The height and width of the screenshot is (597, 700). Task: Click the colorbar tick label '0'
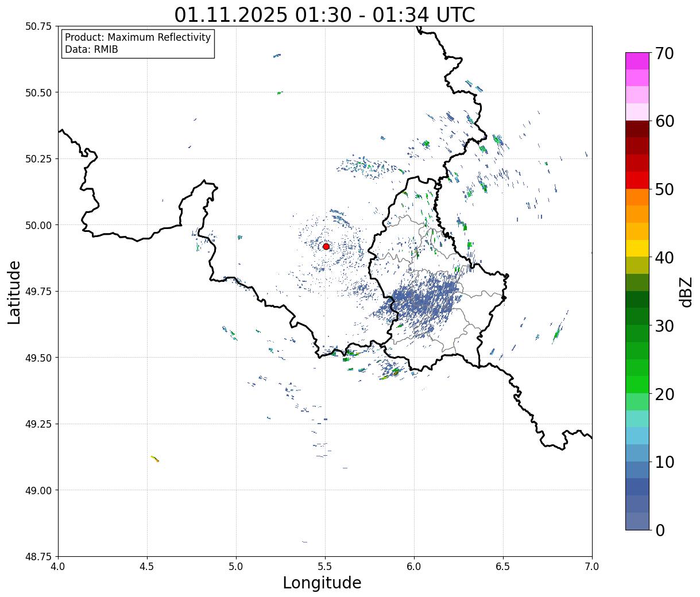[660, 530]
